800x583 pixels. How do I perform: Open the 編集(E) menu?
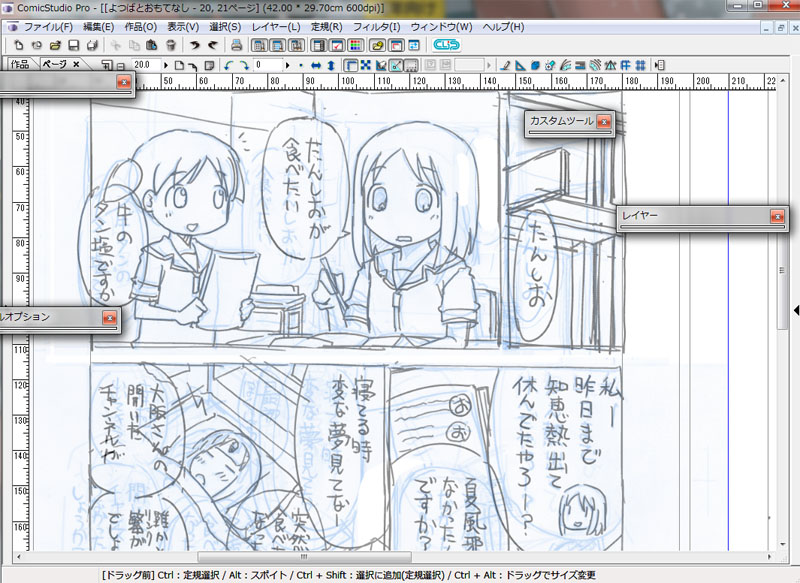click(98, 27)
